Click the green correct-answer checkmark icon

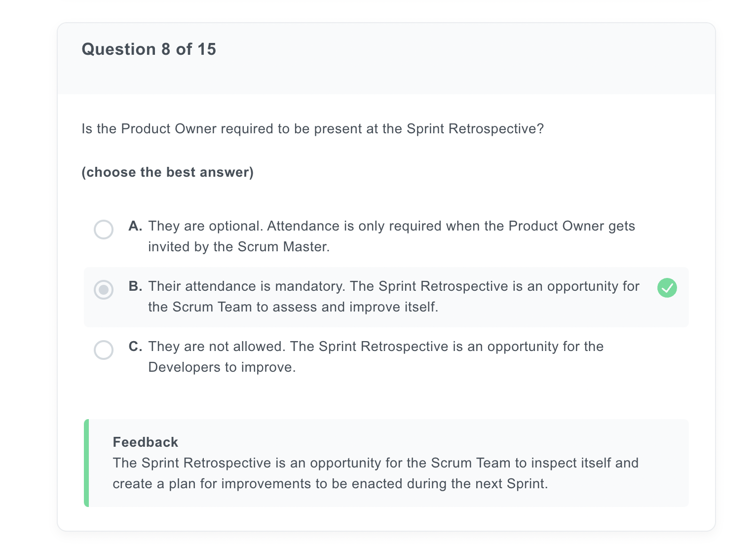point(667,288)
